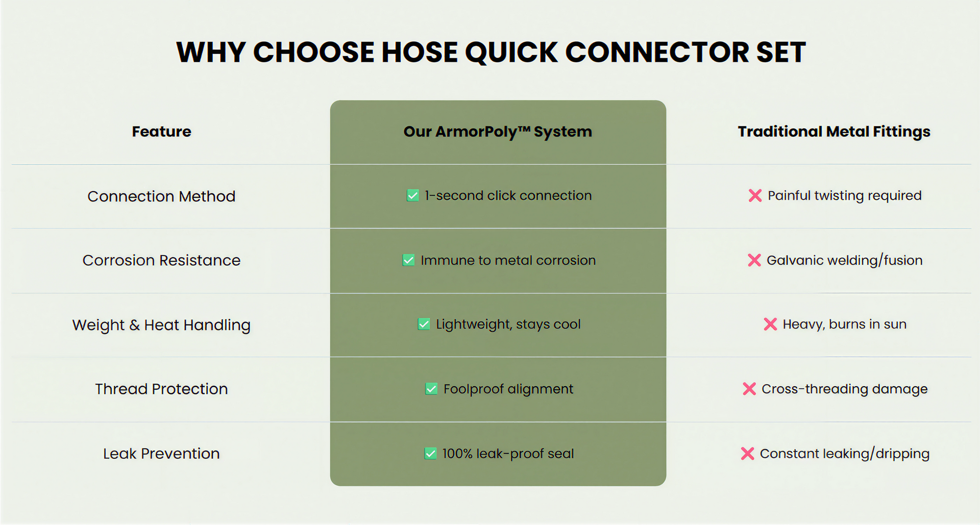980x525 pixels.
Task: Click the red X beside Painful twisting required
Action: click(755, 196)
